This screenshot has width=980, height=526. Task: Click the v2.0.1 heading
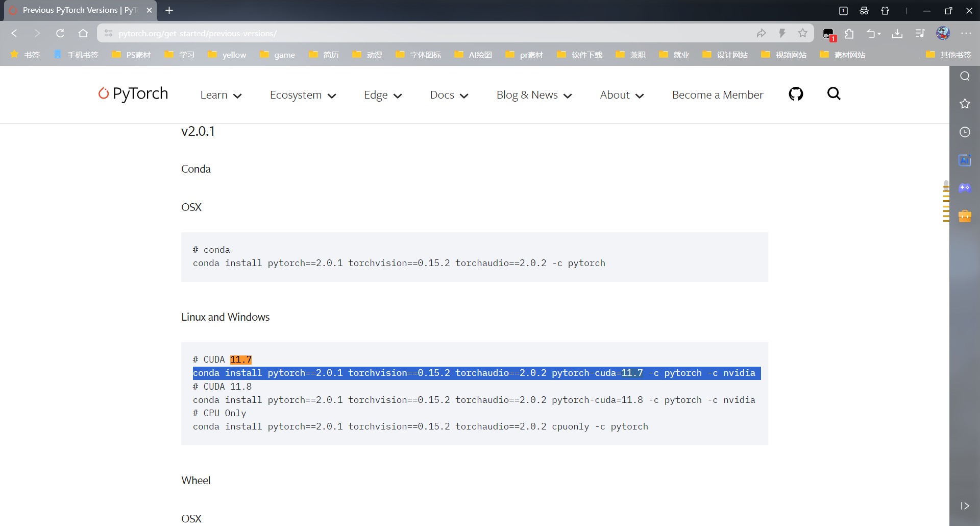click(x=198, y=131)
